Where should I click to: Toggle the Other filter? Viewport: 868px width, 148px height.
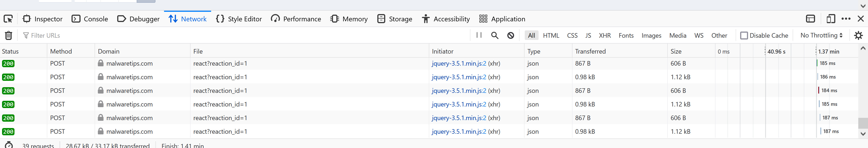coord(719,35)
